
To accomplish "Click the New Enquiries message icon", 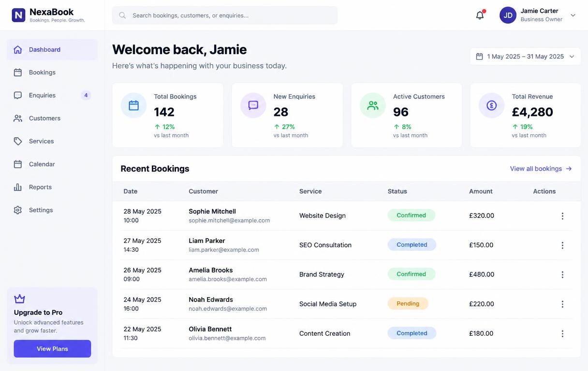I will pyautogui.click(x=253, y=105).
